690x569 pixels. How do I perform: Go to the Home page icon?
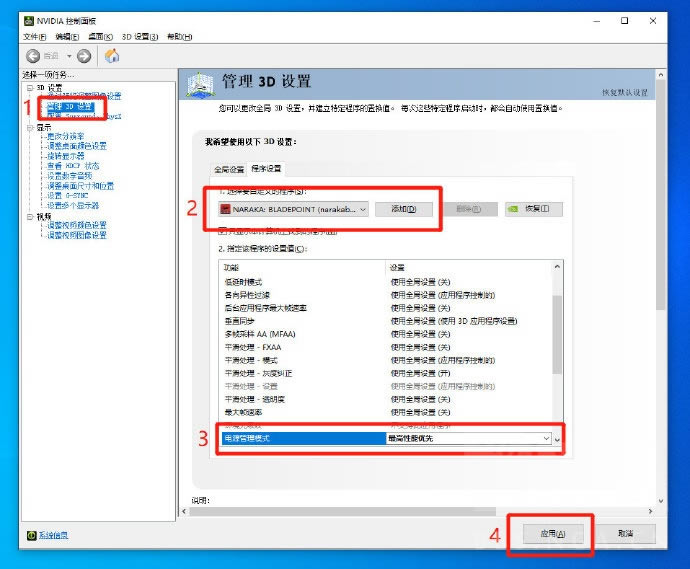pos(112,56)
